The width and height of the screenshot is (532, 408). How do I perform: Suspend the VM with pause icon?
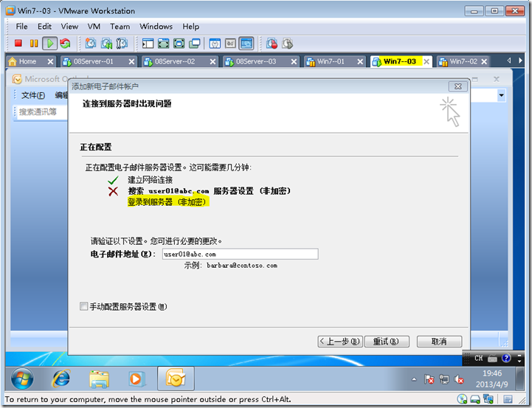(34, 44)
